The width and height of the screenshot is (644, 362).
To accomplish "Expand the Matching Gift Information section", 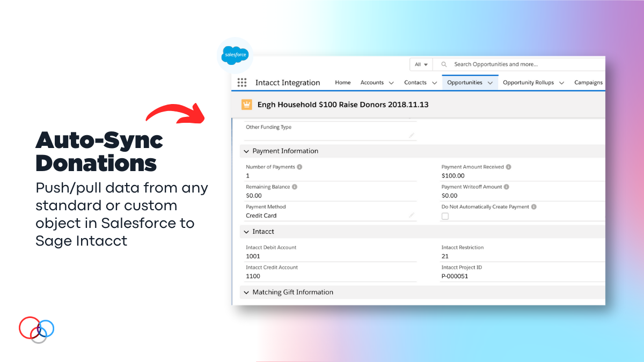I will click(x=246, y=292).
